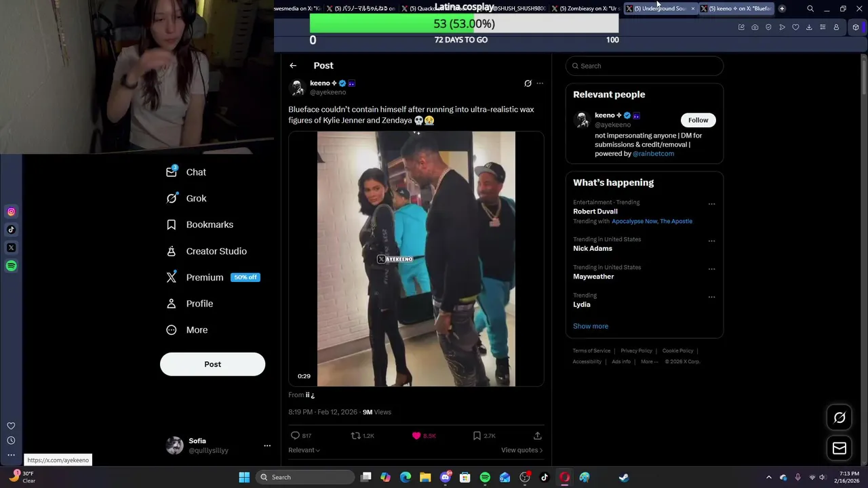Screen dimensions: 868x488
Task: Open the Opera toolbar profile icon
Action: tap(836, 27)
